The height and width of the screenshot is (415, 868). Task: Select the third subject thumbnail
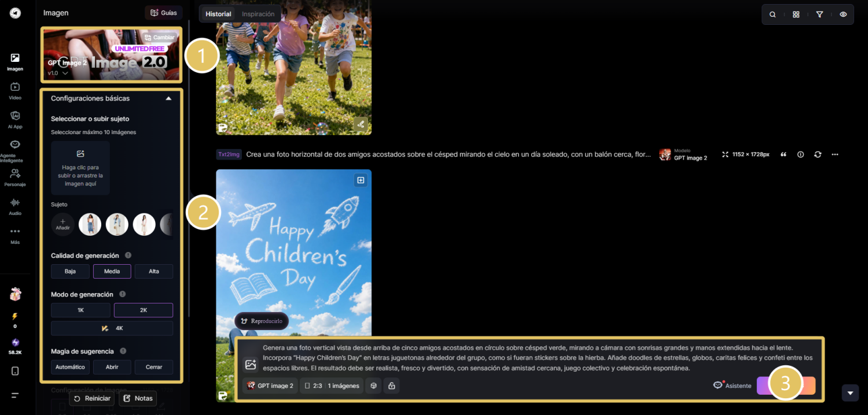(x=144, y=224)
